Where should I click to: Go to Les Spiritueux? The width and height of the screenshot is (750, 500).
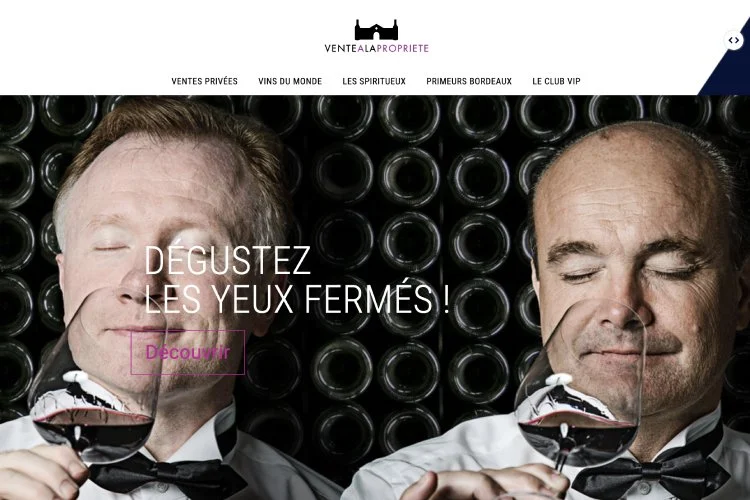tap(374, 81)
